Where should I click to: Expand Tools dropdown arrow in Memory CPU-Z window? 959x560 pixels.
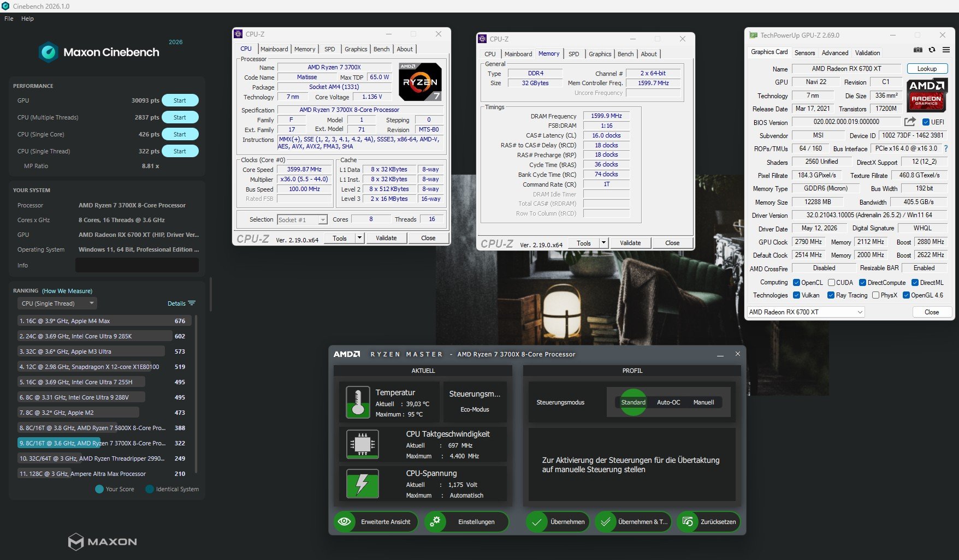click(603, 243)
